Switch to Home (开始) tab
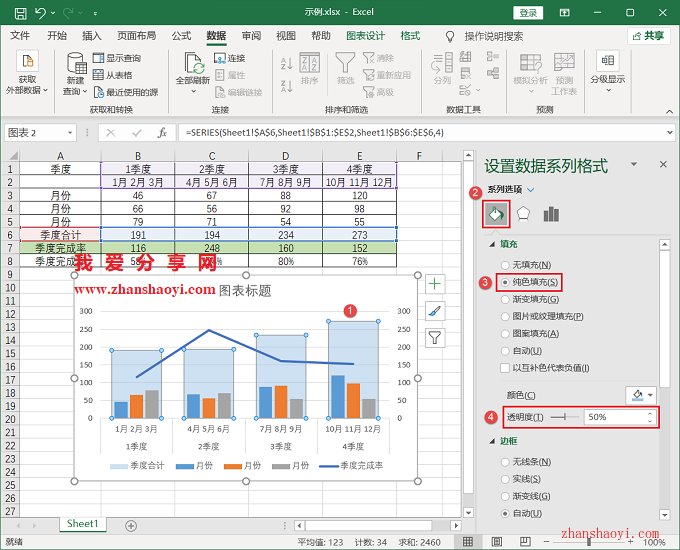 pos(57,36)
